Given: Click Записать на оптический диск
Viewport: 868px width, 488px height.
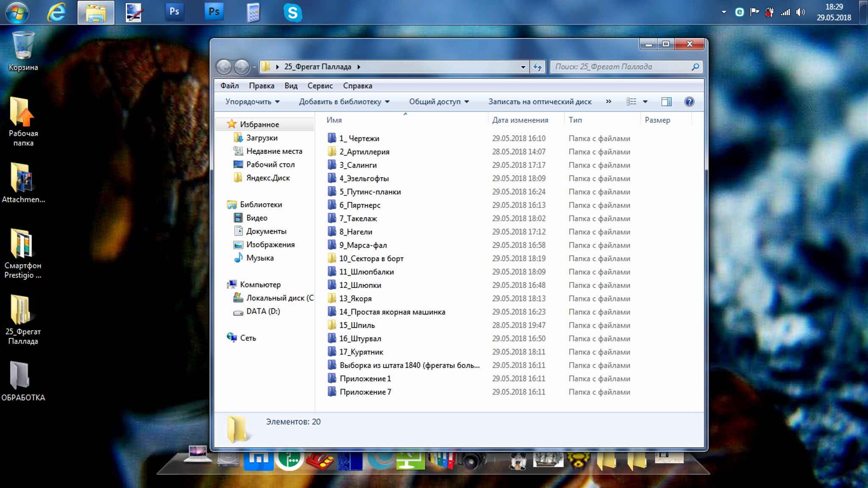Looking at the screenshot, I should 540,102.
